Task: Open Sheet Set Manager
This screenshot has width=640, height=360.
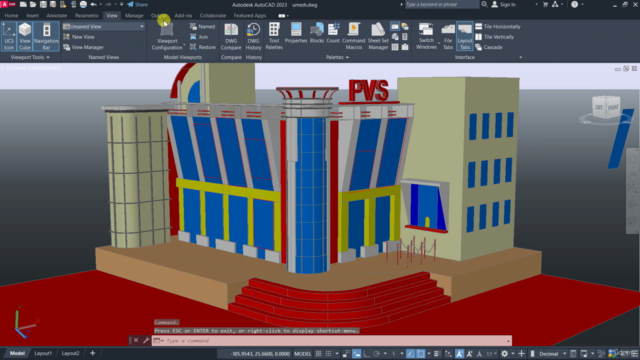Action: click(378, 36)
